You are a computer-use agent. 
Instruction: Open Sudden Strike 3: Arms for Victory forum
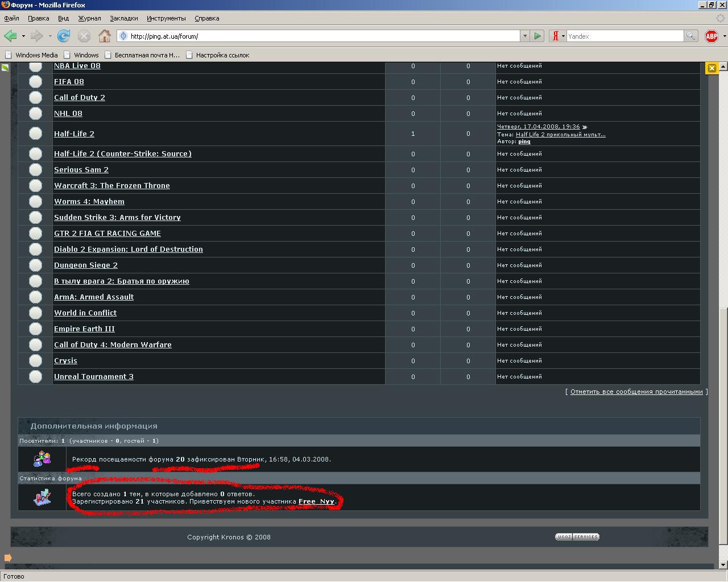(117, 217)
